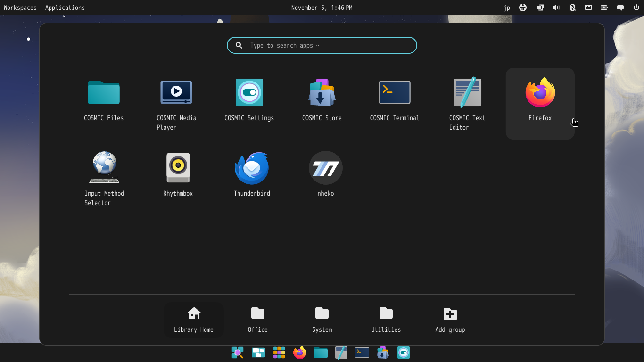Open the battery status applet
Viewport: 644px width, 362px height.
click(x=604, y=8)
